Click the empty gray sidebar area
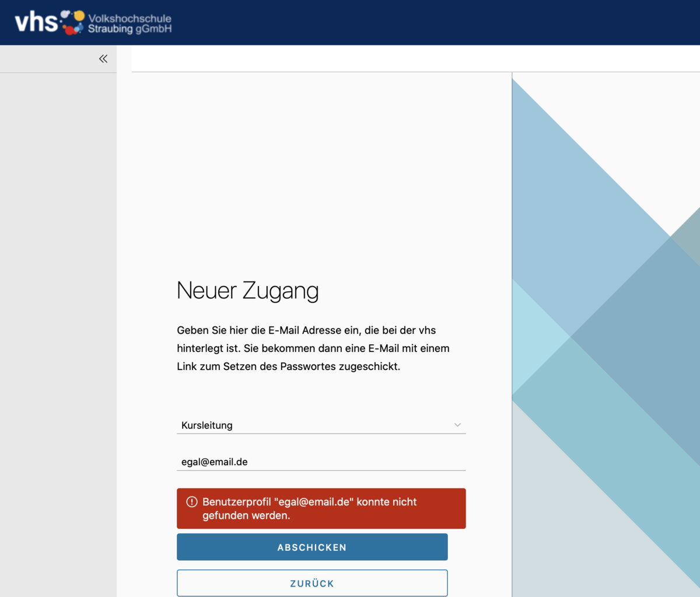The image size is (700, 597). click(58, 321)
